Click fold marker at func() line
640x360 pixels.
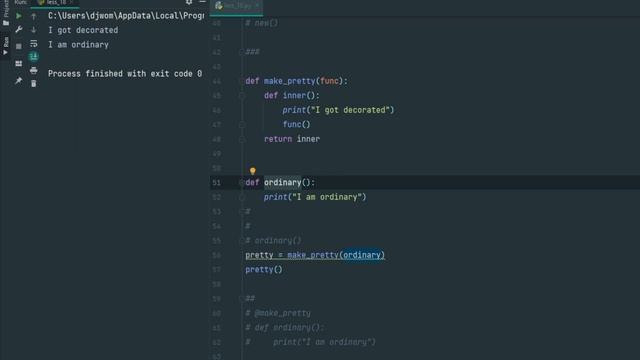pos(242,124)
